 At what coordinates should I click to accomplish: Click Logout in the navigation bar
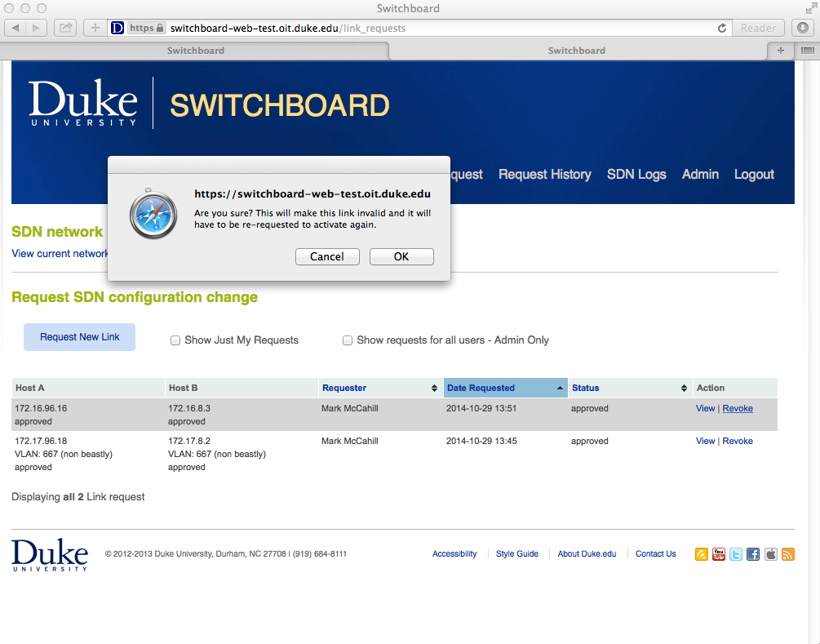click(x=754, y=174)
